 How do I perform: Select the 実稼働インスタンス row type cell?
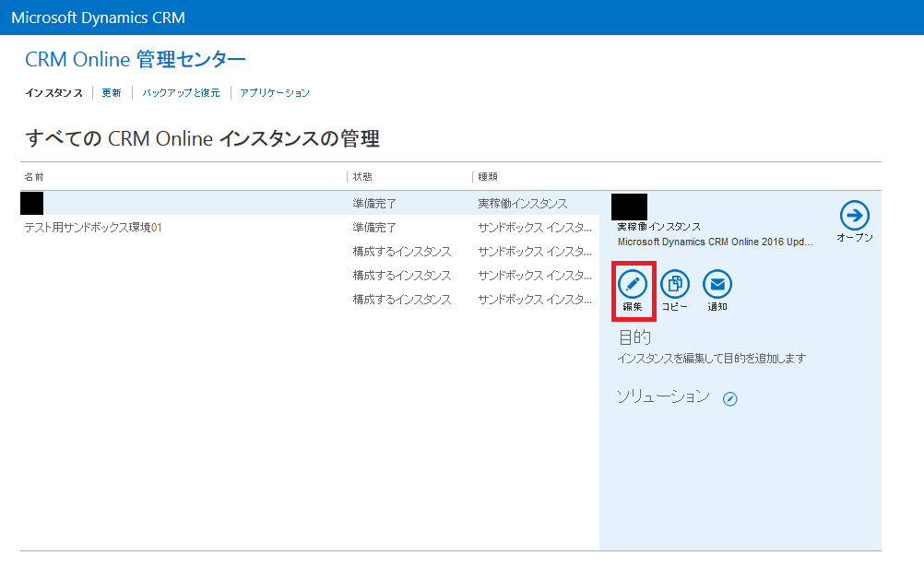pos(523,204)
